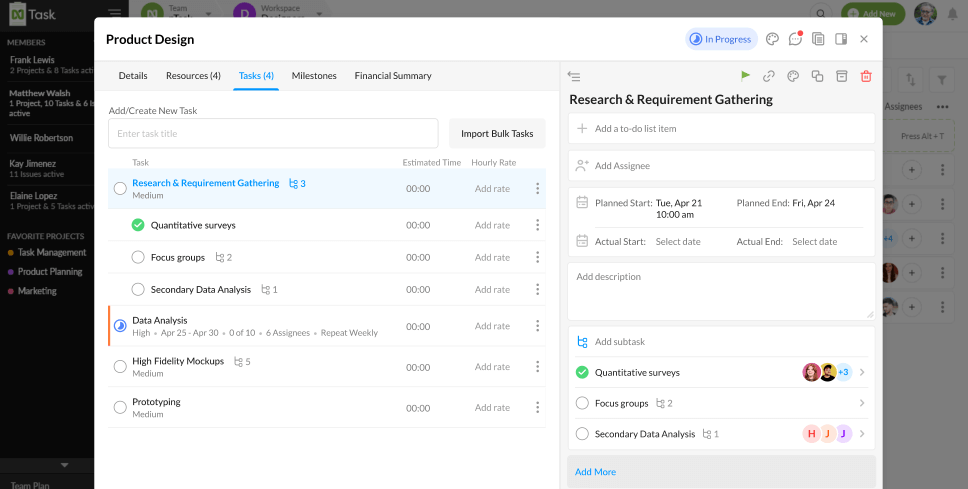Screen dimensions: 968x489
Task: Click the Add description text area
Action: (x=721, y=291)
